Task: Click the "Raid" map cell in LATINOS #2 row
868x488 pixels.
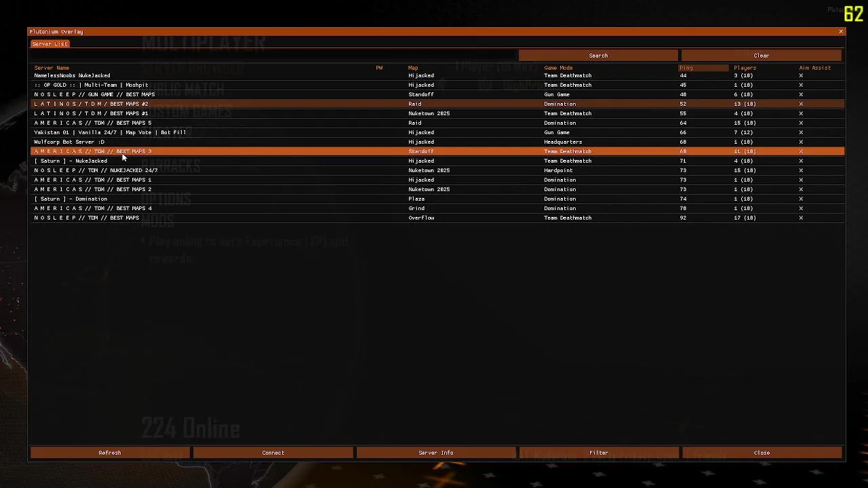Action: [414, 104]
